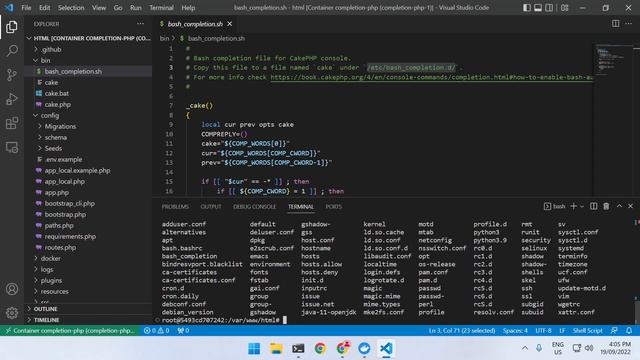Expand the Migrations folder
Image resolution: width=640 pixels, height=360 pixels.
[88, 127]
